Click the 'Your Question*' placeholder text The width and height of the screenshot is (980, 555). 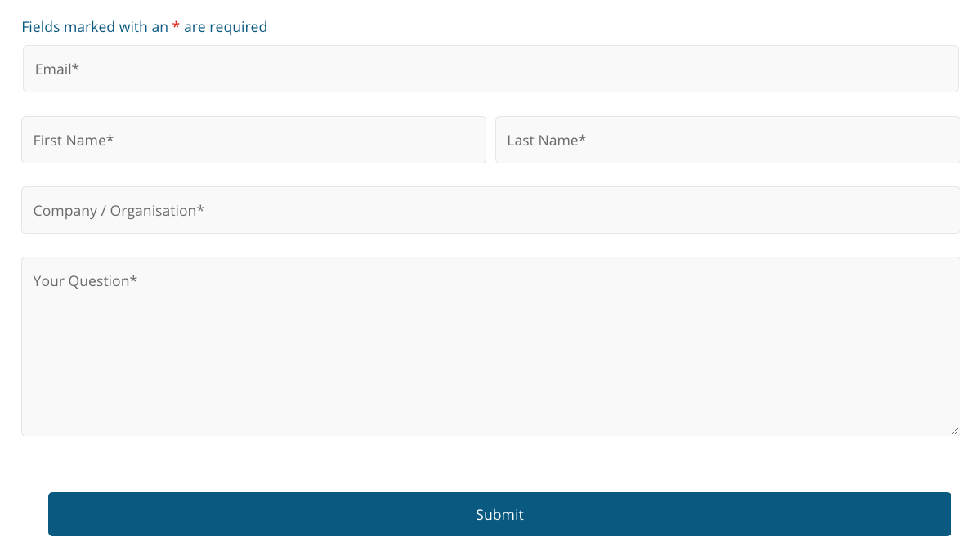tap(85, 281)
